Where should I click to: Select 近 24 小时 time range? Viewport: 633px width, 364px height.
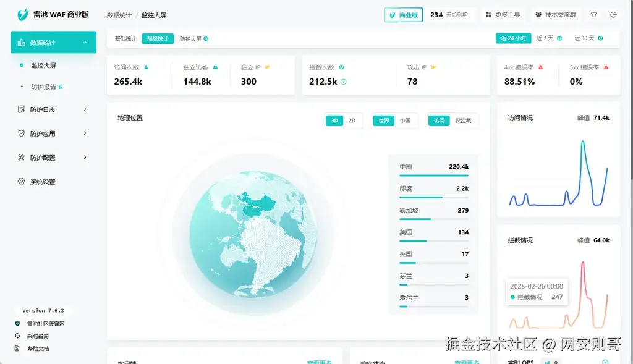[x=513, y=38]
